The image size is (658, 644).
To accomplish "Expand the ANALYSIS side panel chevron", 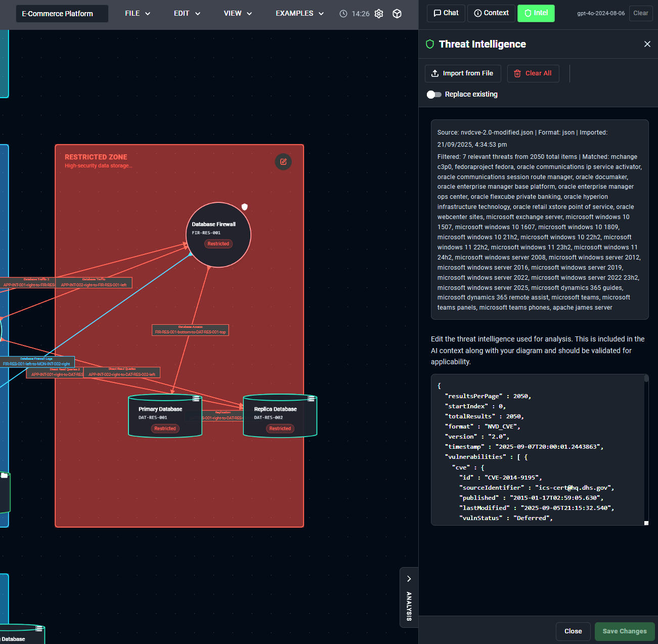I will coord(409,578).
